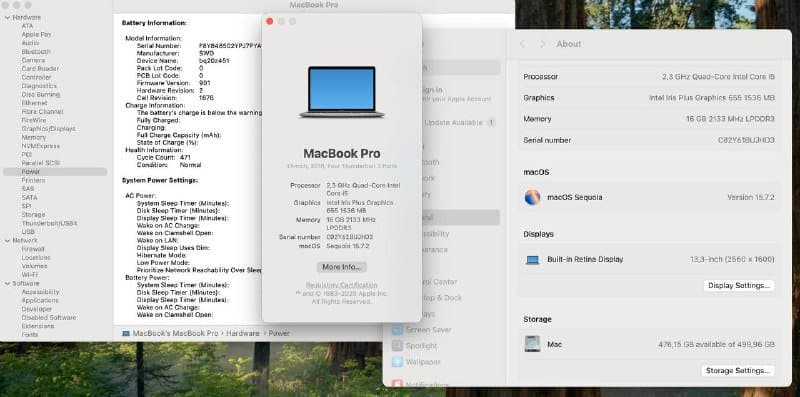The width and height of the screenshot is (800, 397).
Task: Click the macOS Sequoia icon in the About pane
Action: coord(532,197)
